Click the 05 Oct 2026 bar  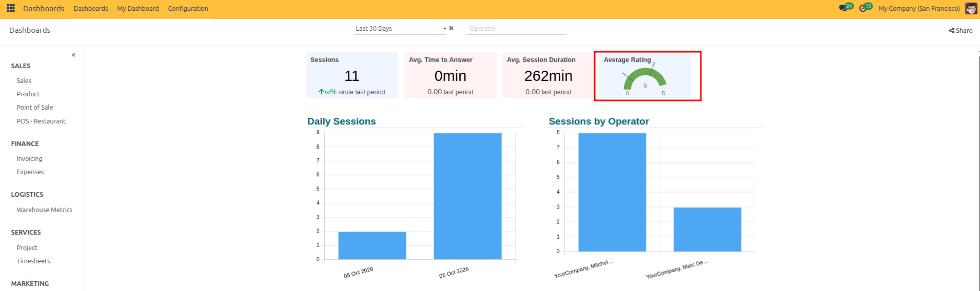pos(373,245)
